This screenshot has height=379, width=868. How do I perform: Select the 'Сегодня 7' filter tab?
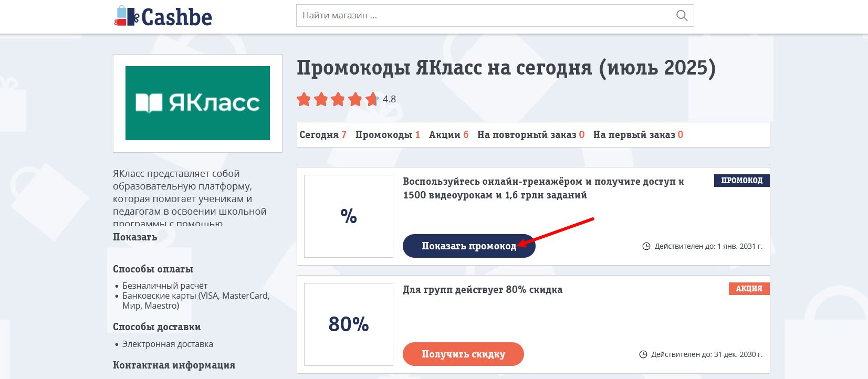[323, 135]
